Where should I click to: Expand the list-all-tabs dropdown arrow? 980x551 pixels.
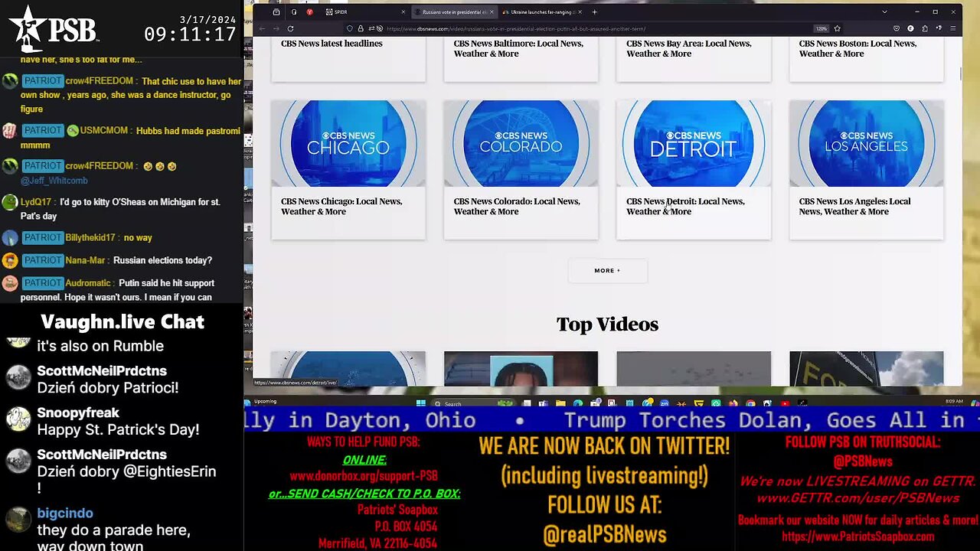(884, 11)
